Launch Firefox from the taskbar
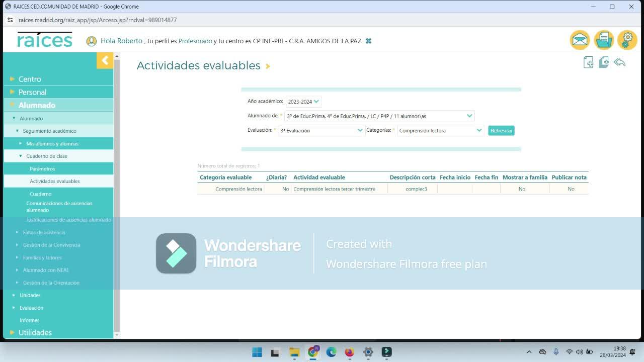 point(350,352)
